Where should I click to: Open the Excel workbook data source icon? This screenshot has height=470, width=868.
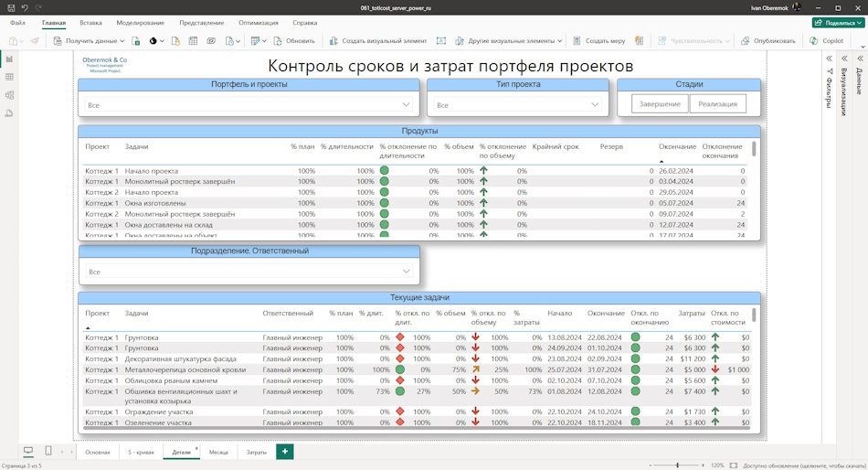pyautogui.click(x=135, y=40)
